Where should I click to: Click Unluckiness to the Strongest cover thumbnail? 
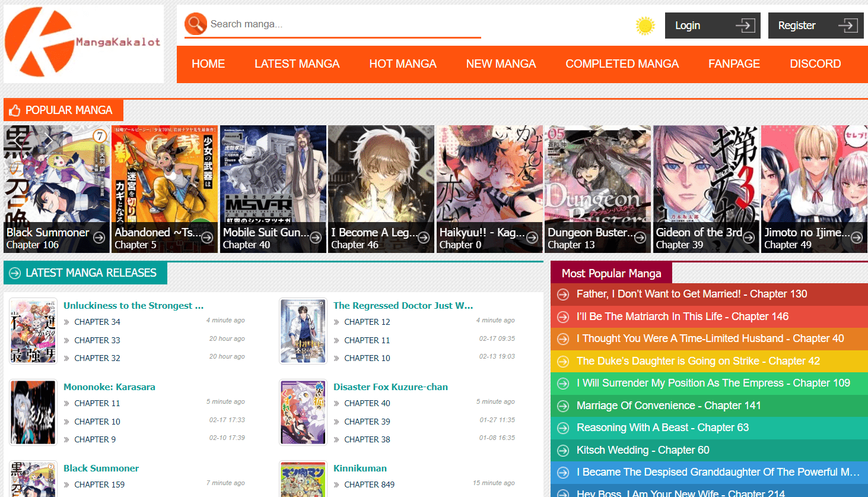[33, 331]
